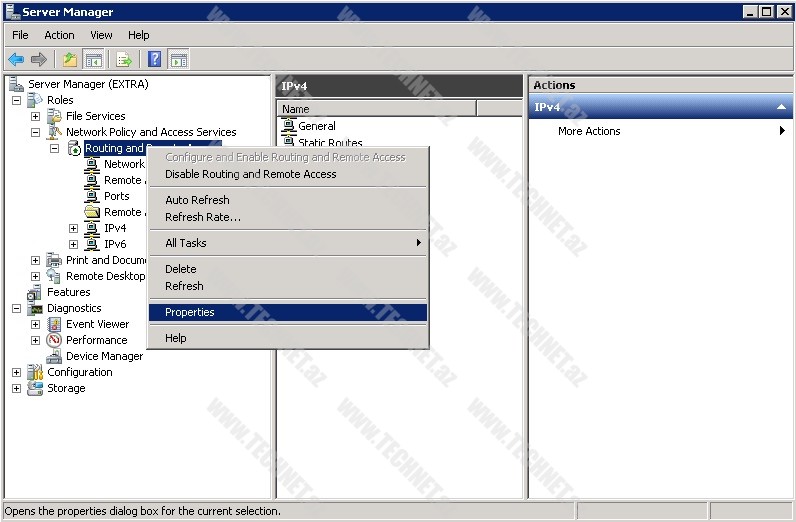Choose Properties from the context menu
This screenshot has height=522, width=796.
(189, 312)
